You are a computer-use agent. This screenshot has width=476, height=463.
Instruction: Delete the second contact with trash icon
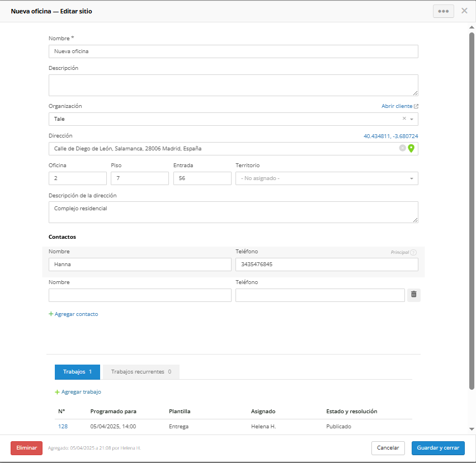point(413,295)
